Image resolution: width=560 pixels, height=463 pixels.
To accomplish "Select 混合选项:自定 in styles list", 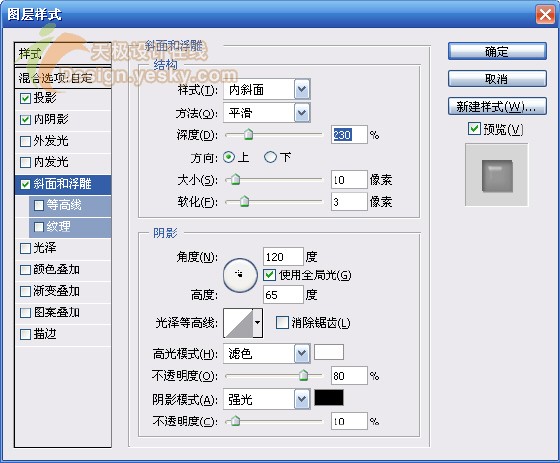I will 63,78.
